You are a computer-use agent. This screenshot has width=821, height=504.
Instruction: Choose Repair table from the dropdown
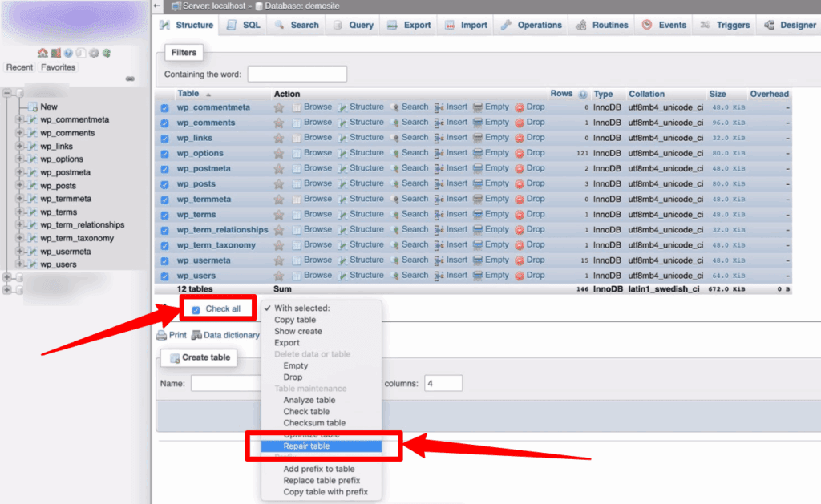(322, 446)
